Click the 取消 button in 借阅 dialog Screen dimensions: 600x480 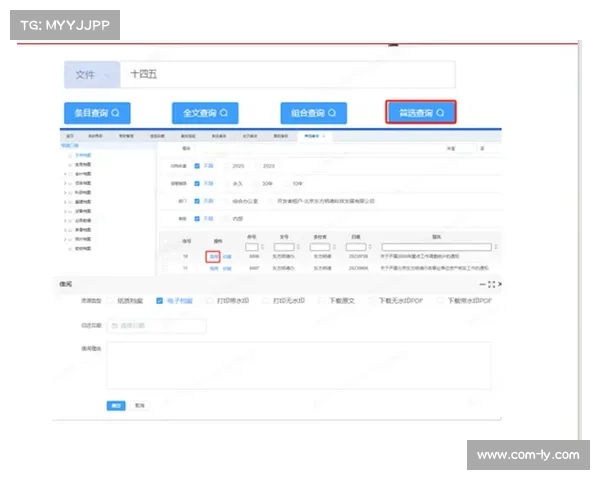(x=140, y=405)
